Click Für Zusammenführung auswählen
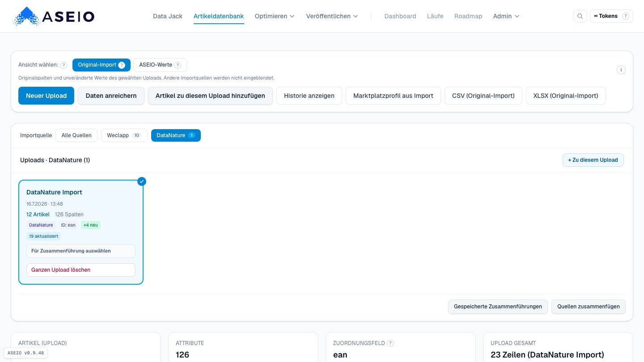 (x=81, y=251)
